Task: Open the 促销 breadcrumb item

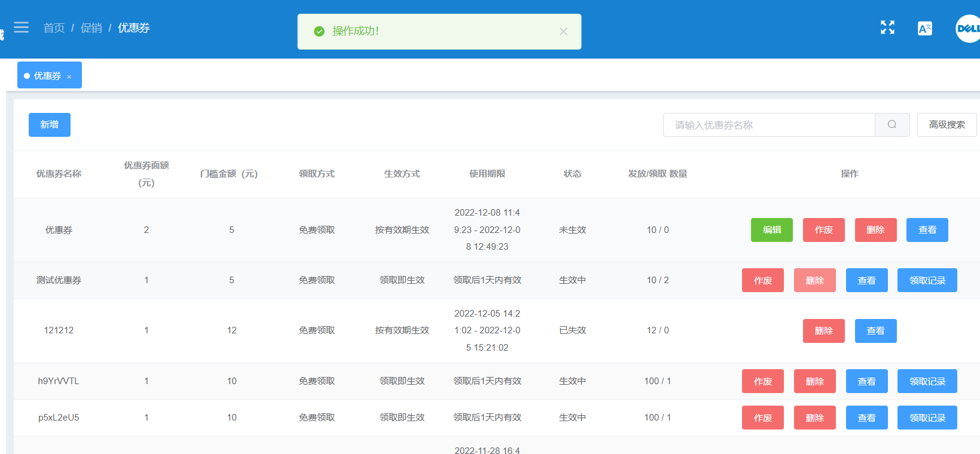Action: [x=91, y=28]
